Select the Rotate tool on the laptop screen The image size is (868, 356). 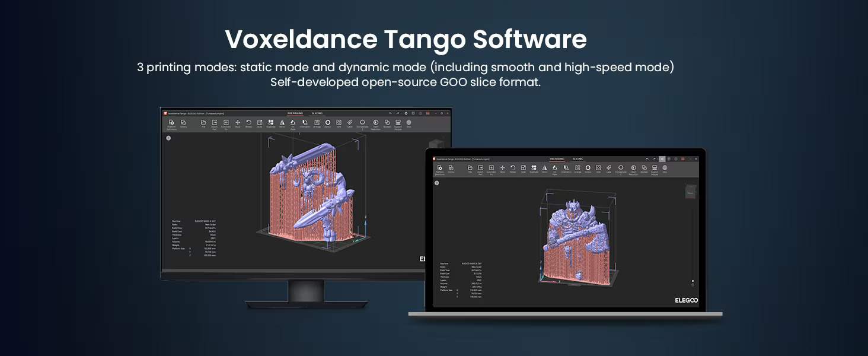513,169
